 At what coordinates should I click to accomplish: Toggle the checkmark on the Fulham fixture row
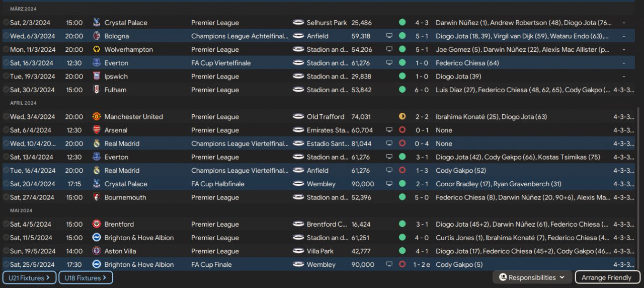(x=6, y=90)
